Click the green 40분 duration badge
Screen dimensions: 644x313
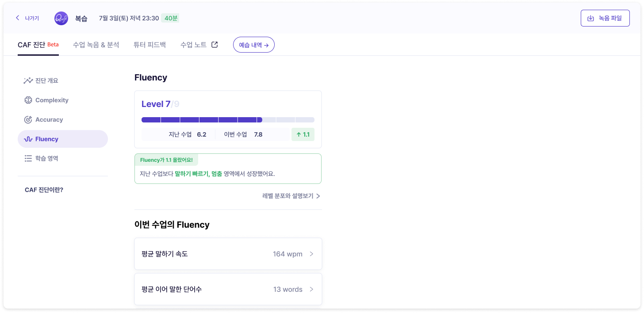click(170, 18)
